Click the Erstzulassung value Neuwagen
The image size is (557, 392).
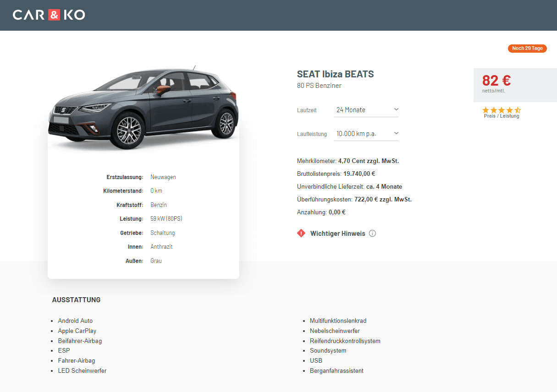(x=163, y=177)
